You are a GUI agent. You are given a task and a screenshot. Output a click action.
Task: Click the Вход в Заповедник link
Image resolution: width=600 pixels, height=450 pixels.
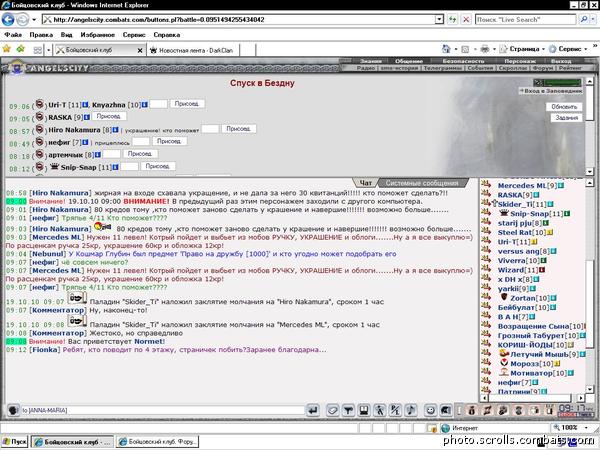[x=551, y=91]
